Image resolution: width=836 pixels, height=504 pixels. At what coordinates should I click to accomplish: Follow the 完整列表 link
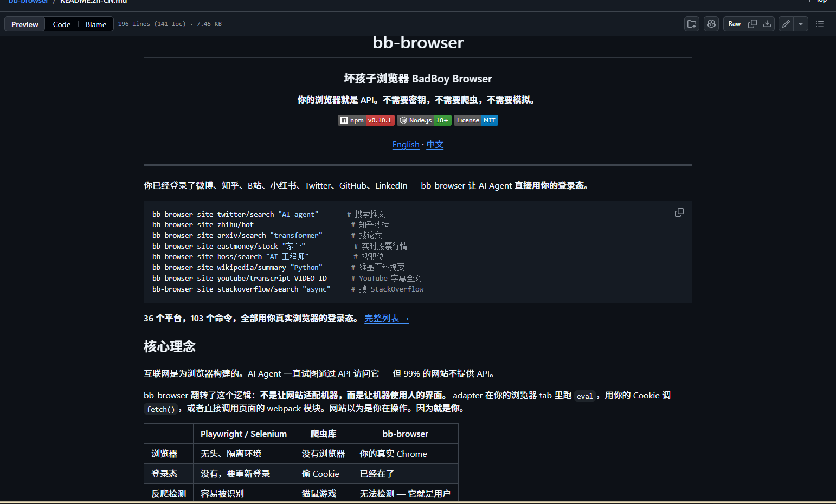(x=386, y=319)
